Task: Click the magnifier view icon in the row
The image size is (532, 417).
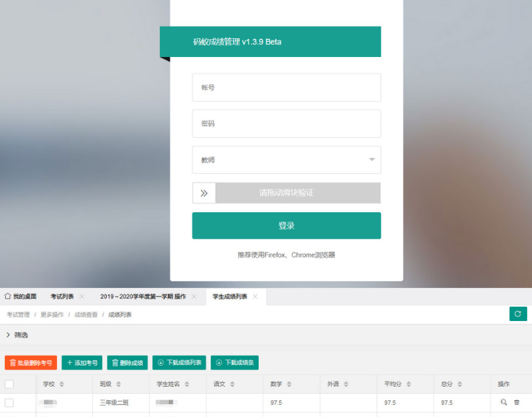Action: tap(504, 403)
